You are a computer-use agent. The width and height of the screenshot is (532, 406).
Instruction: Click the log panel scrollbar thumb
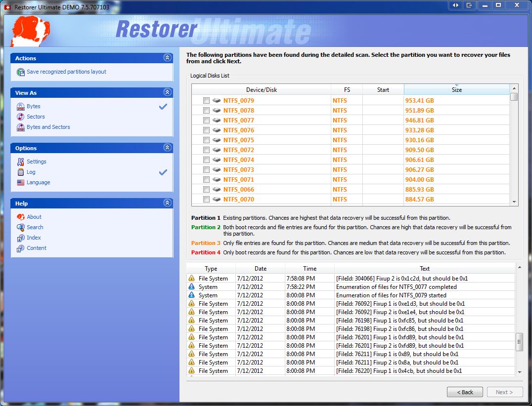coord(519,343)
